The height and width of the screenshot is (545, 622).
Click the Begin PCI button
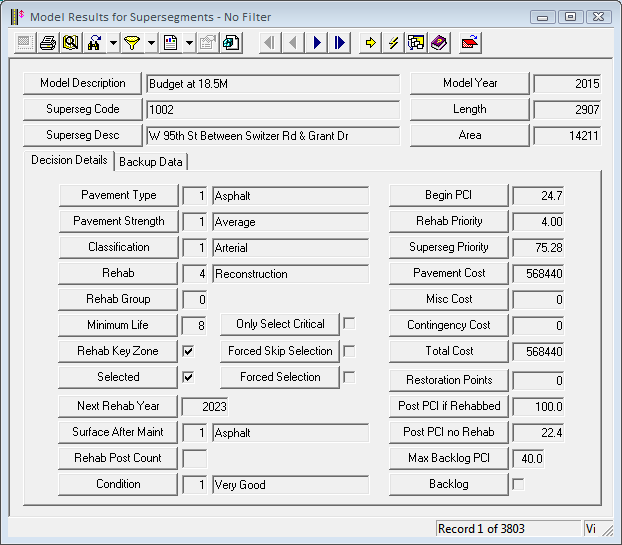coord(449,195)
